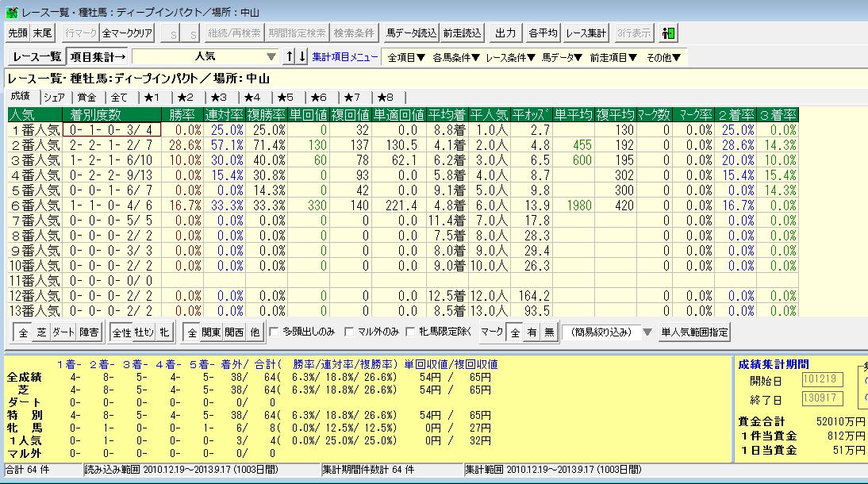Screen dimensions: 868x484
Task: Click the application icon in title bar
Action: pos(11,12)
